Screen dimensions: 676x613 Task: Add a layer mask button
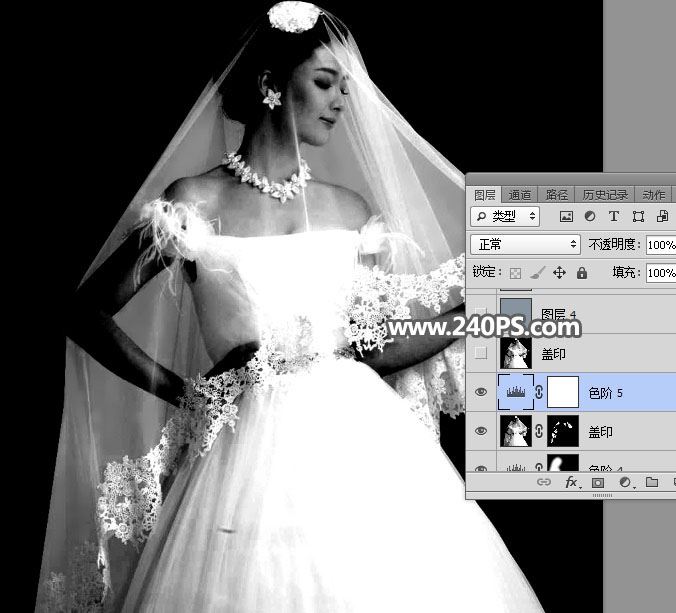[598, 482]
